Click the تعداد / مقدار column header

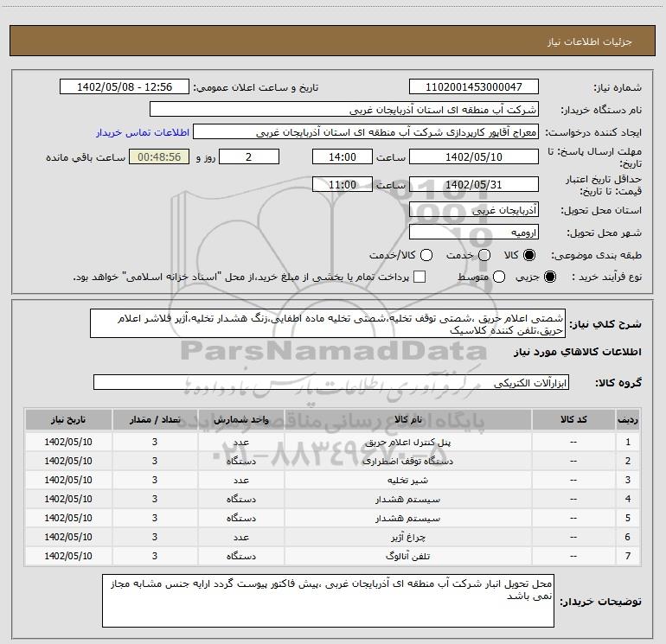tap(155, 420)
